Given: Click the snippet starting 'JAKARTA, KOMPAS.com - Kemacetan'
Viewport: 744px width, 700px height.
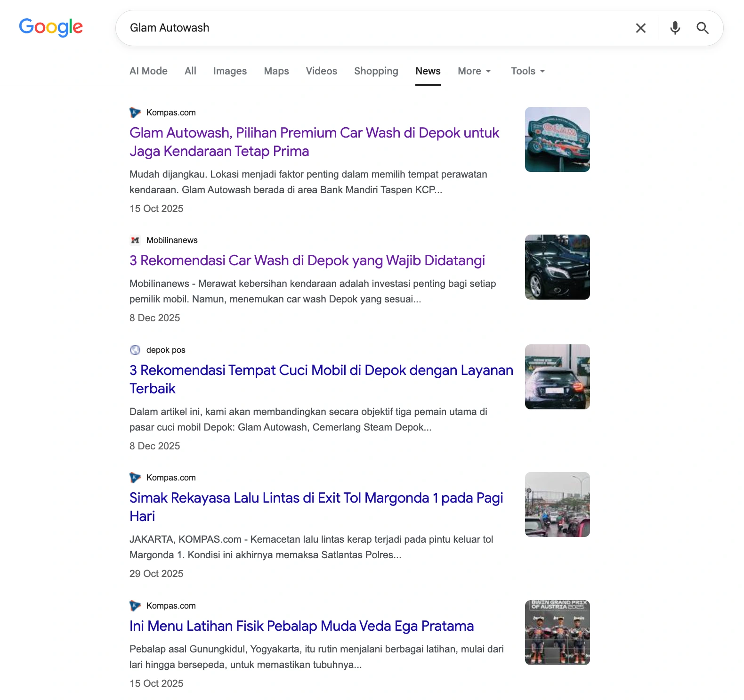Looking at the screenshot, I should [311, 547].
